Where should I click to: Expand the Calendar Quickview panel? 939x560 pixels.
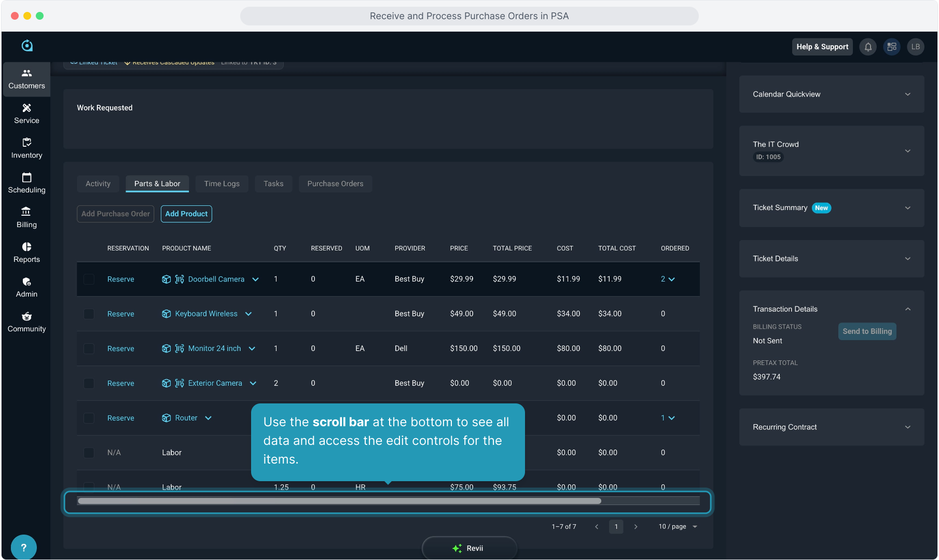pyautogui.click(x=907, y=94)
